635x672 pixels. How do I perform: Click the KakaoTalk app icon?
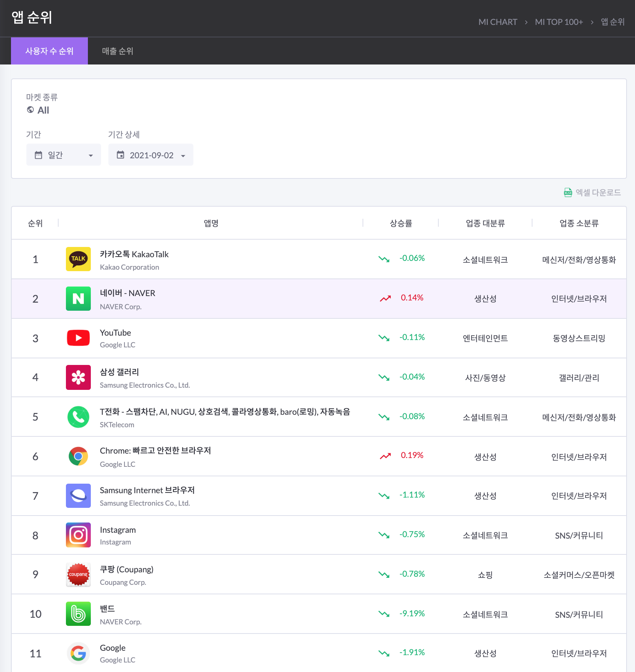(x=78, y=259)
